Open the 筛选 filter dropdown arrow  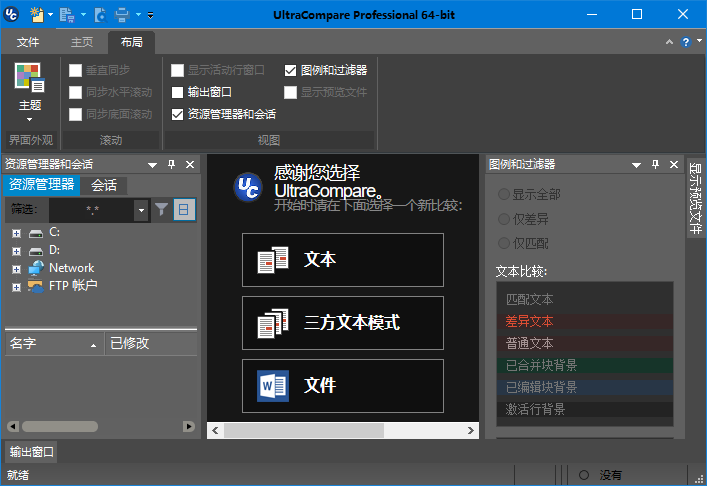(141, 210)
